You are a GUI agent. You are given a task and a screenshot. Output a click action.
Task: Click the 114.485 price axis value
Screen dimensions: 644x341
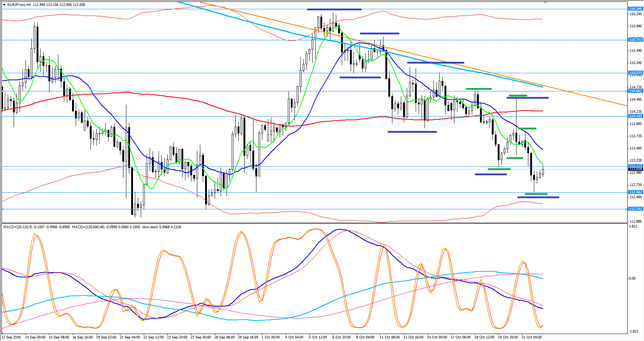(x=635, y=99)
